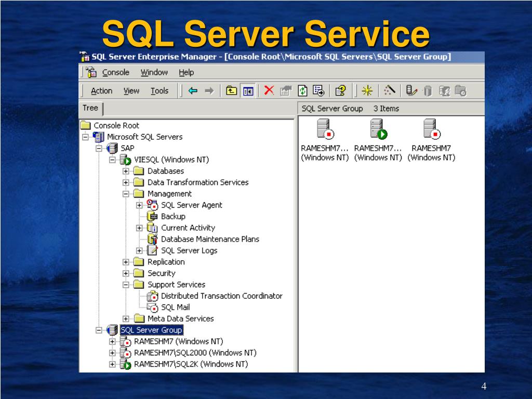This screenshot has width=532, height=399.
Task: Click the Export List toolbar icon
Action: [x=318, y=90]
